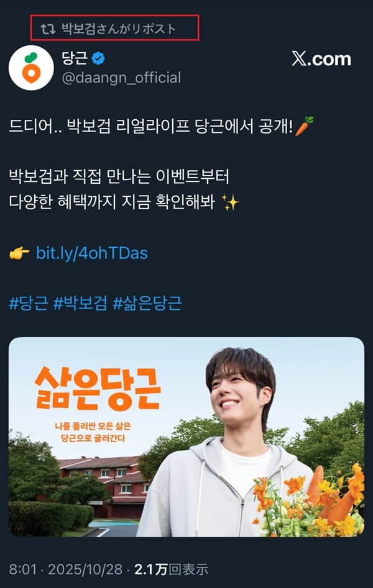Image resolution: width=373 pixels, height=588 pixels.
Task: Open the 당근 carrot profile avatar
Action: tap(31, 68)
